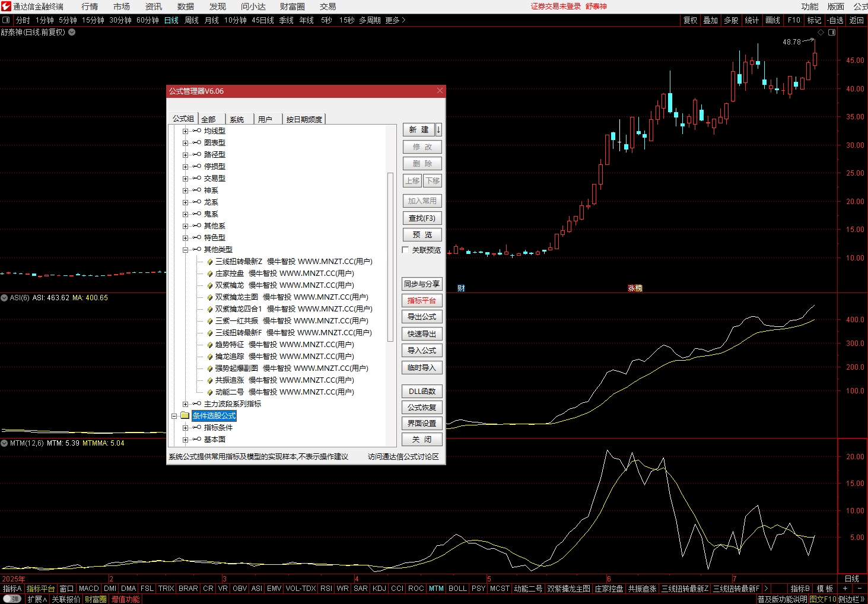Click the 关闭 button in formula manager

422,440
